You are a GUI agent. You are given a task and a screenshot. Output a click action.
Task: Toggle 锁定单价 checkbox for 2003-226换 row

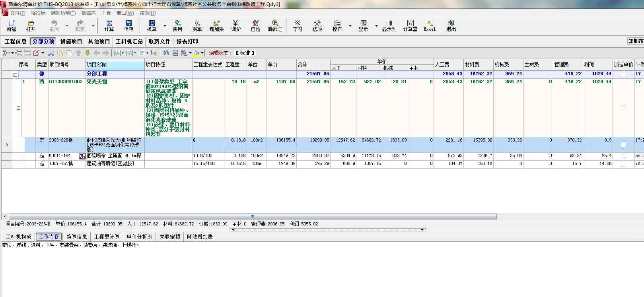click(623, 145)
